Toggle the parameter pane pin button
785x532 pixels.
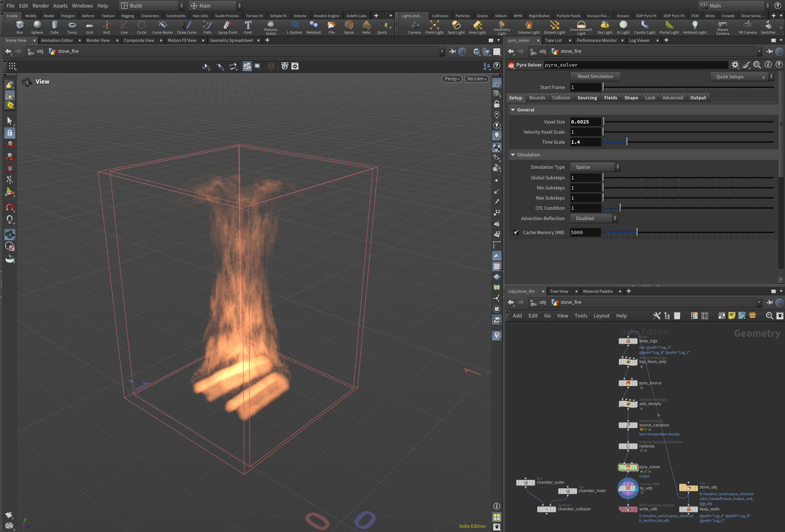point(769,51)
